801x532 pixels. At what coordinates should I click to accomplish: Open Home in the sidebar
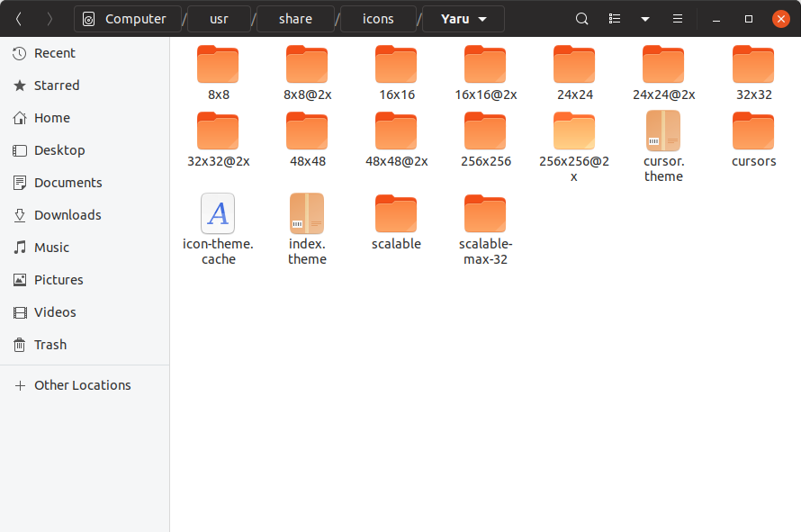point(85,118)
